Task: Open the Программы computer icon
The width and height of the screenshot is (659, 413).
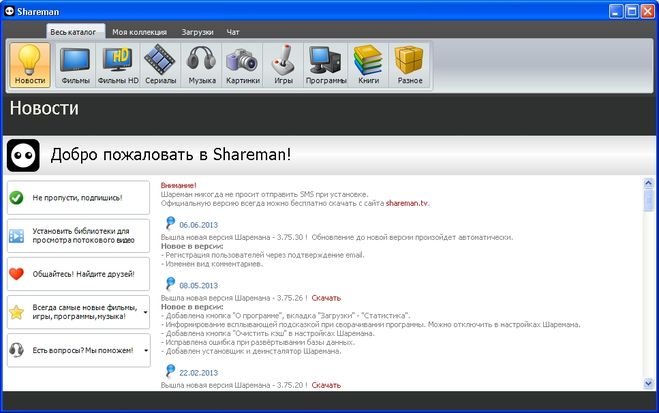Action: [x=327, y=64]
